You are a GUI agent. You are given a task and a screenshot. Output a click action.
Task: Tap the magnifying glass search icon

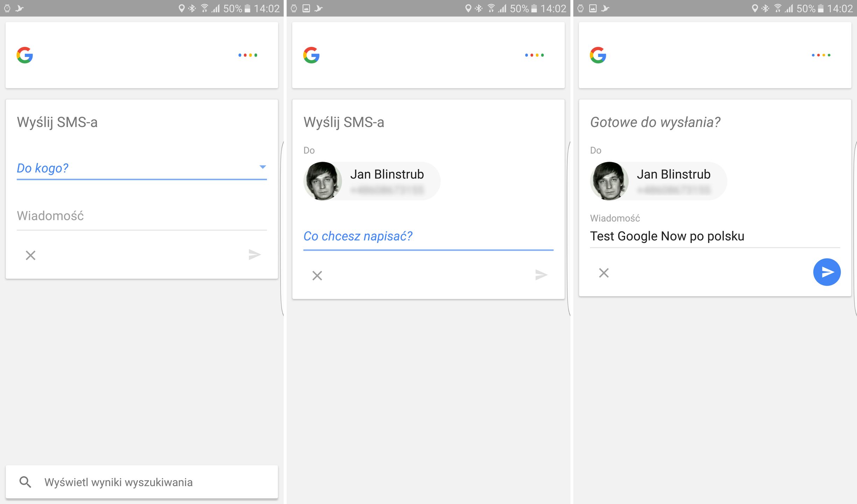coord(26,482)
